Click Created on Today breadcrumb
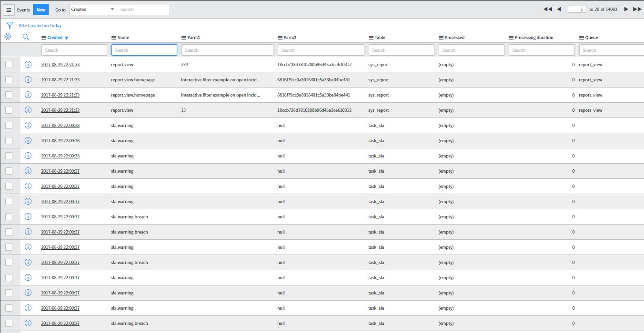 click(x=45, y=26)
